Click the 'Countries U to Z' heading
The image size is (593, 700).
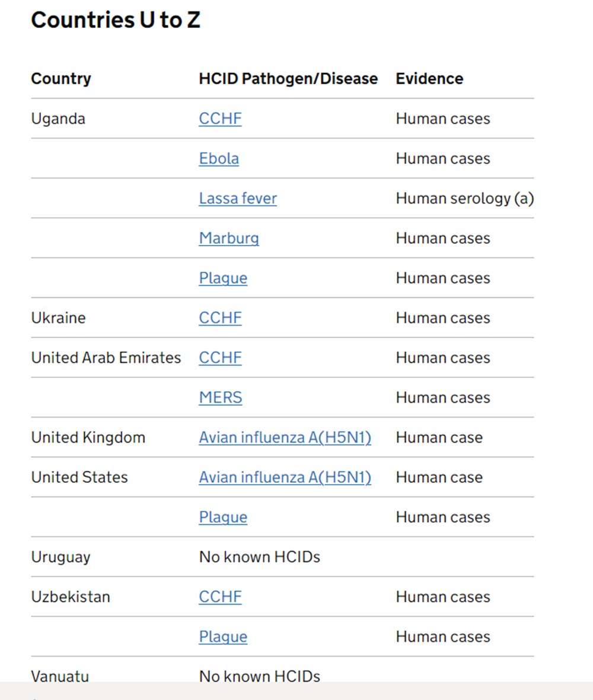116,20
